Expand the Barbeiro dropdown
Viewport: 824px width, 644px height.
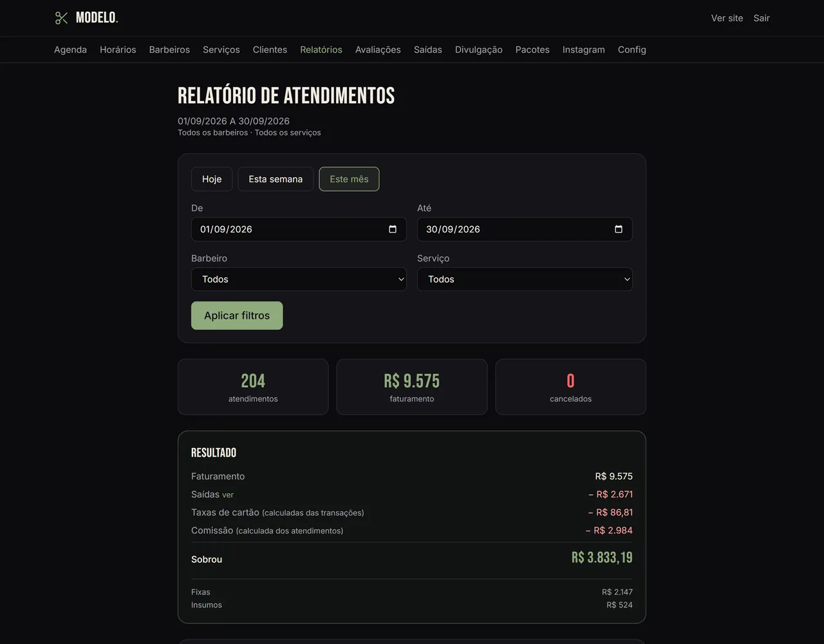point(299,279)
